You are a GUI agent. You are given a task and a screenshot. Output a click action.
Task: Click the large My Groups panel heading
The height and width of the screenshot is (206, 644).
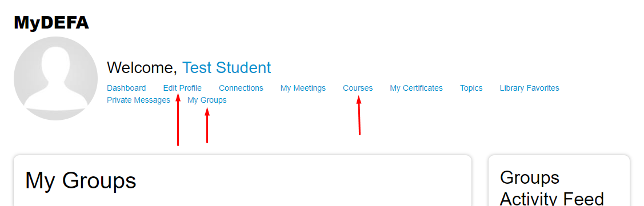tap(81, 180)
